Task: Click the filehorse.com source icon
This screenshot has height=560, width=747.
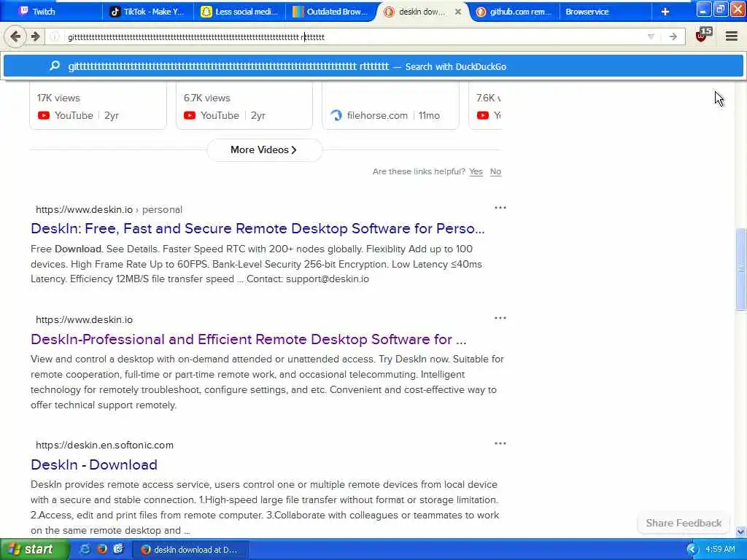Action: [336, 115]
